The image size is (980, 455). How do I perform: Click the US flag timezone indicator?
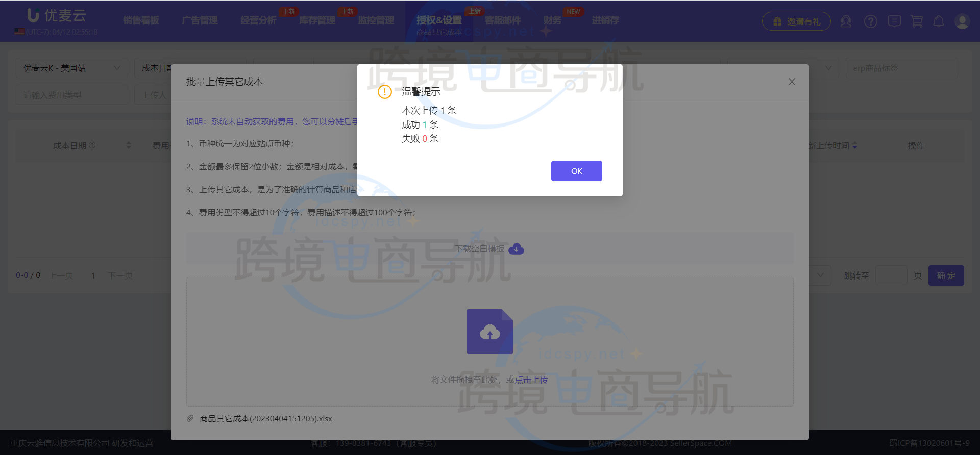(x=19, y=32)
